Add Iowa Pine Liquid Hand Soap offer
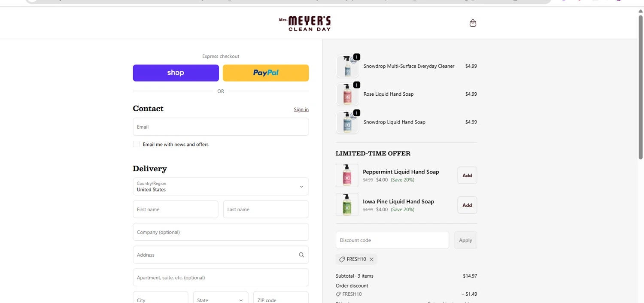 [467, 205]
